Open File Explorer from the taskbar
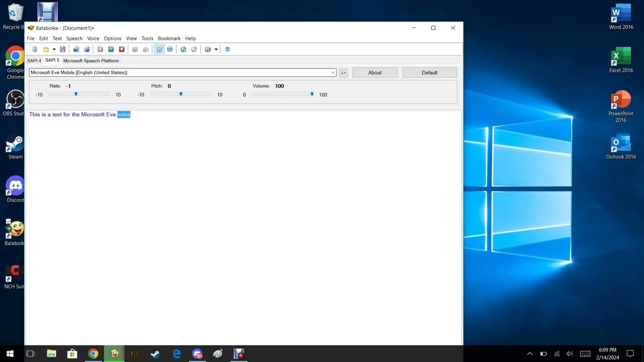The width and height of the screenshot is (644, 362). 51,354
